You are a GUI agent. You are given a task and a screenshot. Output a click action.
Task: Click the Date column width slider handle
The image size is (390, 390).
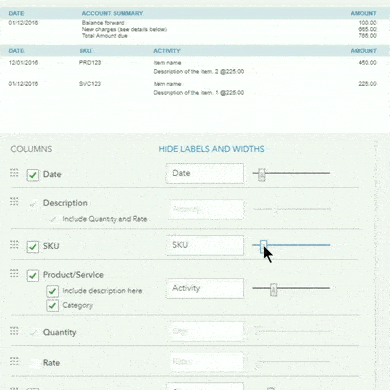[262, 174]
